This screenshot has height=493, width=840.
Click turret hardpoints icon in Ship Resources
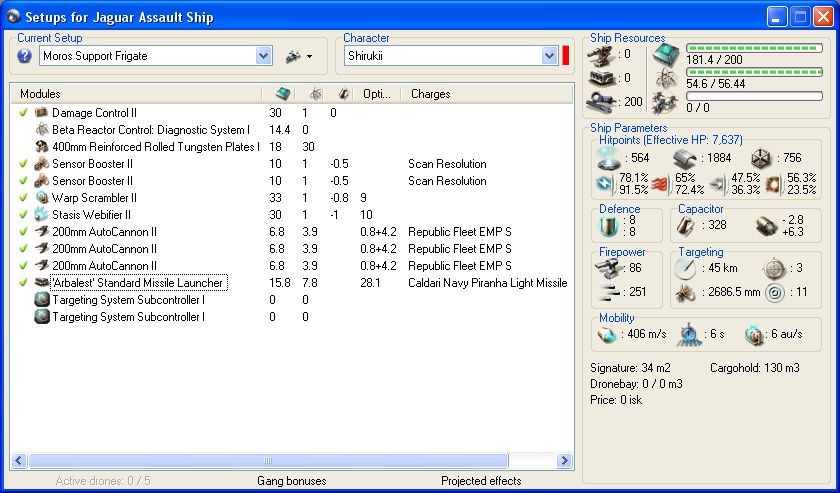tap(601, 54)
